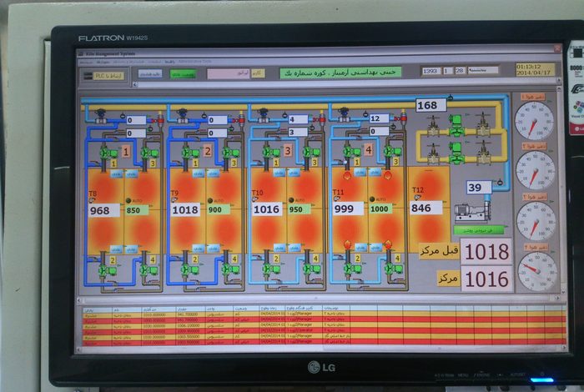Click zone 1 burner 3 green valve
Screen dimensions: 584x392
[149, 153]
